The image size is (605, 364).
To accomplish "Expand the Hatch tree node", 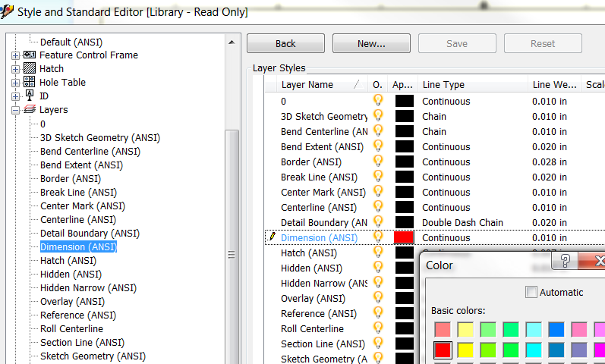I will [x=15, y=70].
